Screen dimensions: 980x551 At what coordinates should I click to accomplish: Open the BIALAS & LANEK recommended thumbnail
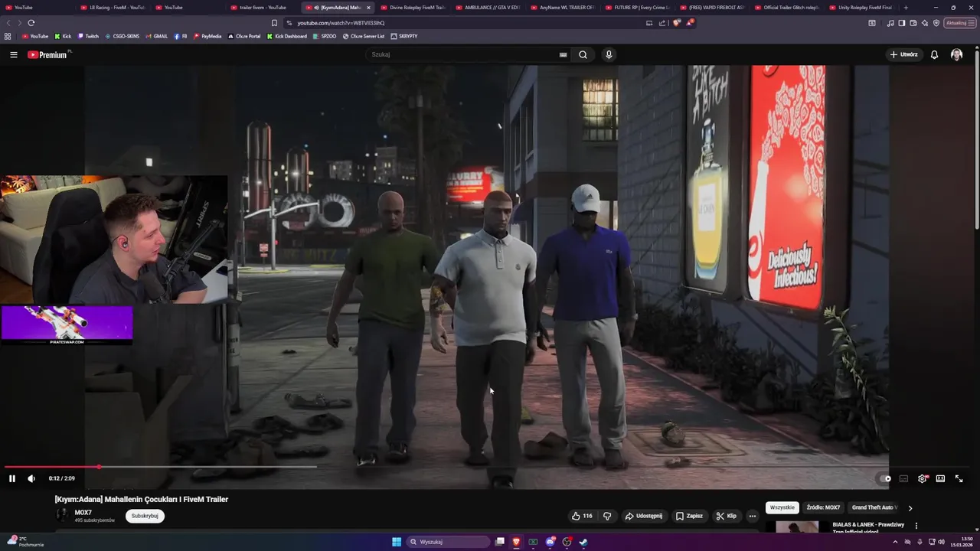797,527
